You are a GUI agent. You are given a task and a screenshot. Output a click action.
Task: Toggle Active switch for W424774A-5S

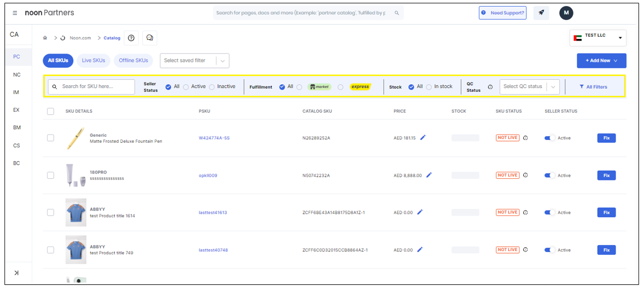(549, 138)
